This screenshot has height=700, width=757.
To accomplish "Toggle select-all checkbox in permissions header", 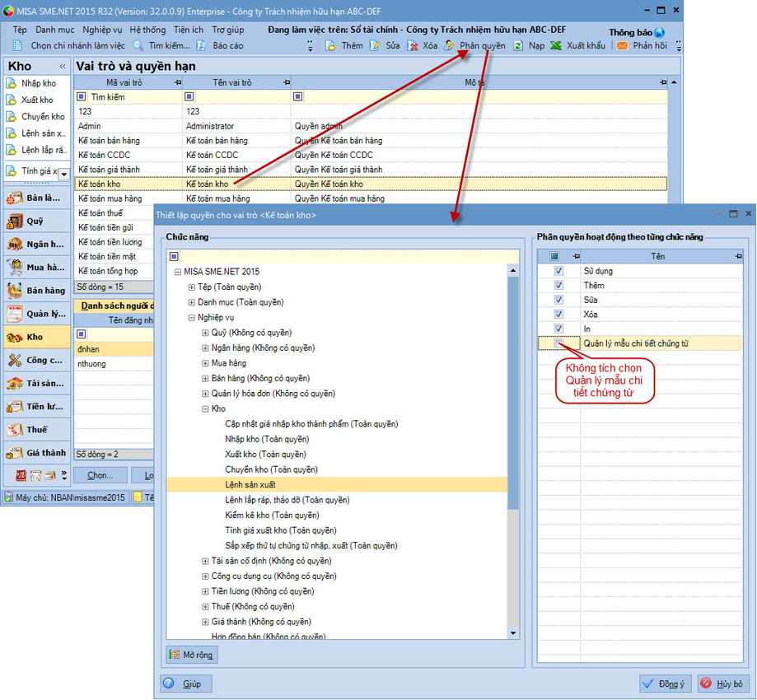I will point(554,256).
